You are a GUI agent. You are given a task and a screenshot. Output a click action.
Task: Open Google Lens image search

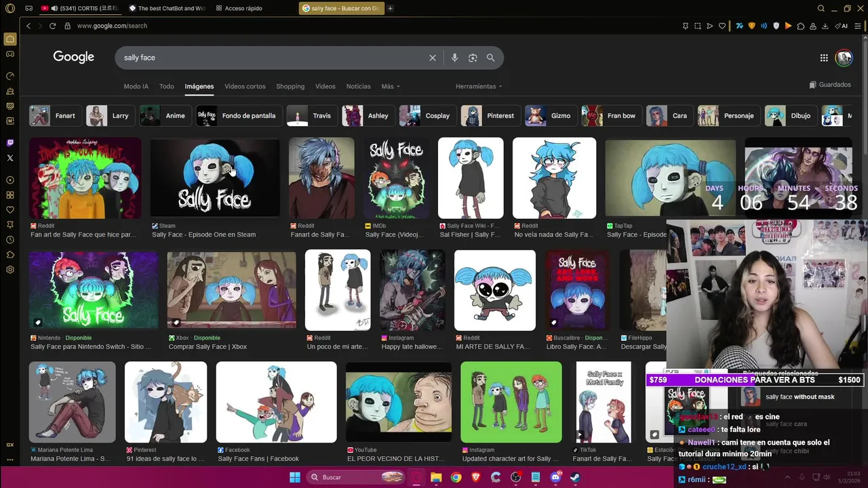(473, 58)
